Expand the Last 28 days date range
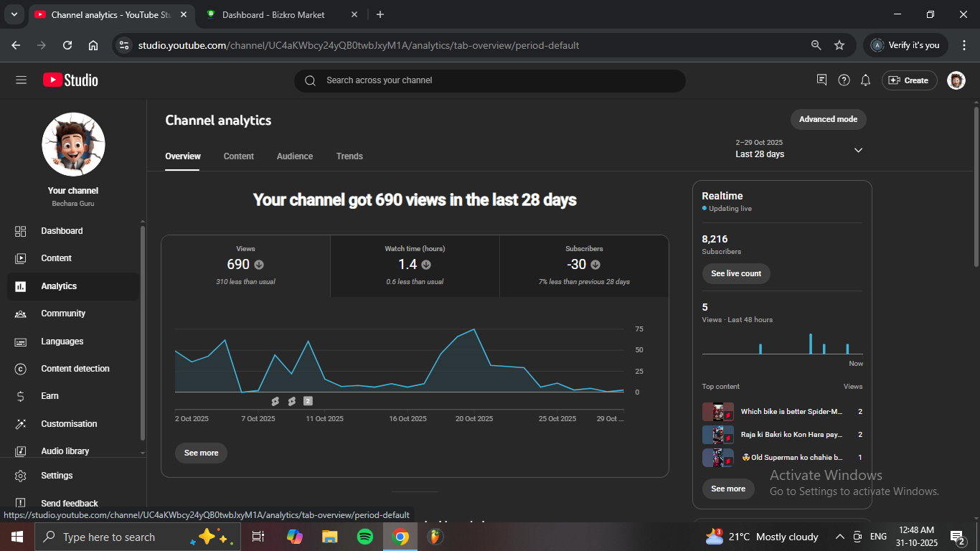 (858, 150)
